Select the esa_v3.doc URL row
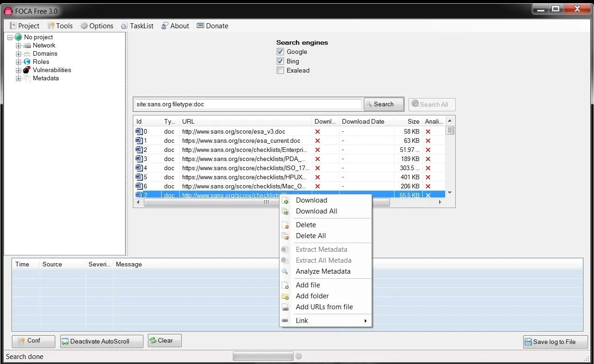This screenshot has width=594, height=364. click(289, 131)
